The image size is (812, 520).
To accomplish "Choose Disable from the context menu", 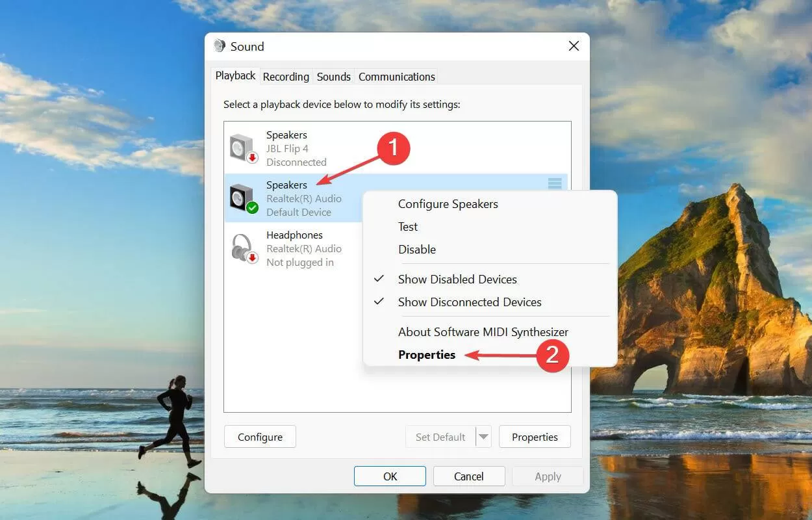I will 417,250.
